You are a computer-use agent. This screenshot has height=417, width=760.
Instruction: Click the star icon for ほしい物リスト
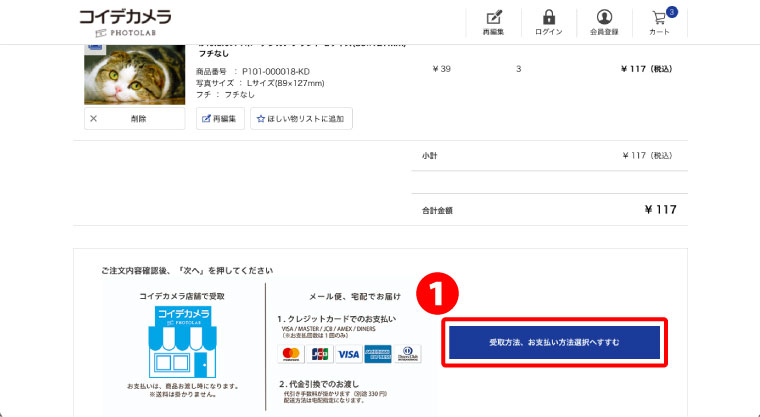[x=260, y=119]
